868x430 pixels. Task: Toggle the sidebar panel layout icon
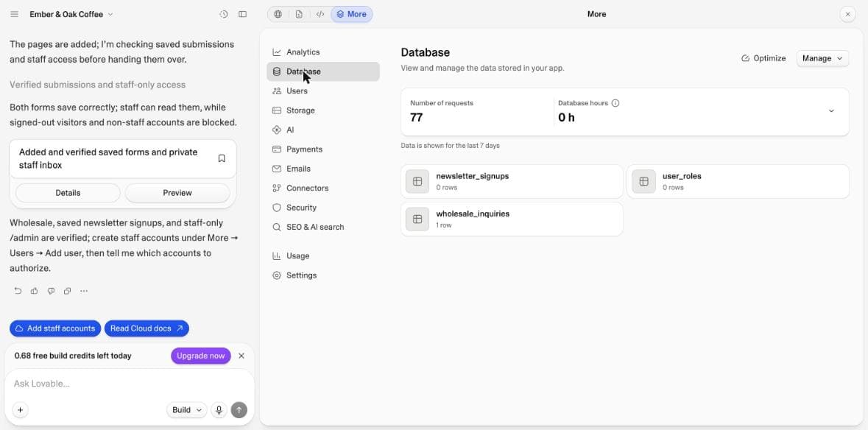[x=242, y=15]
